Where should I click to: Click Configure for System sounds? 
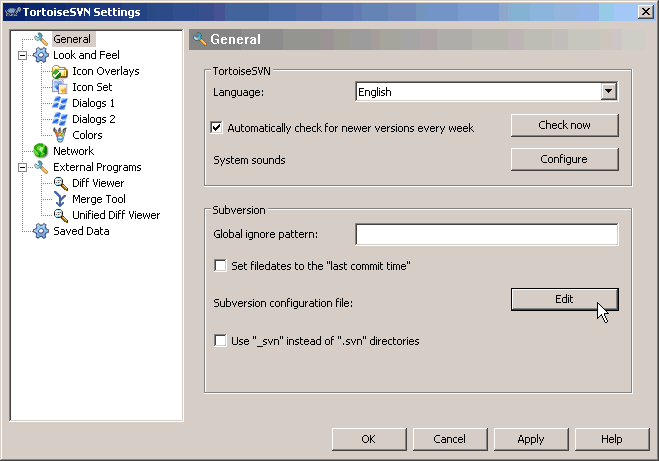(564, 159)
